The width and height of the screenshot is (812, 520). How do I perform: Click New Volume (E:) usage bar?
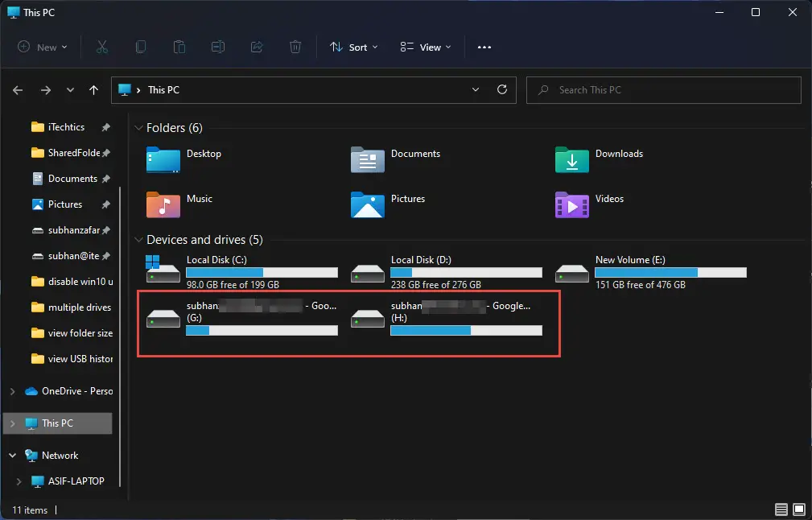670,272
